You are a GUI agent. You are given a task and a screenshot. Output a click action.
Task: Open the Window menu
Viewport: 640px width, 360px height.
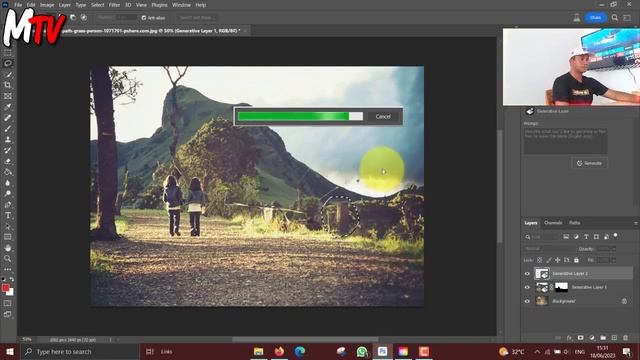click(181, 5)
